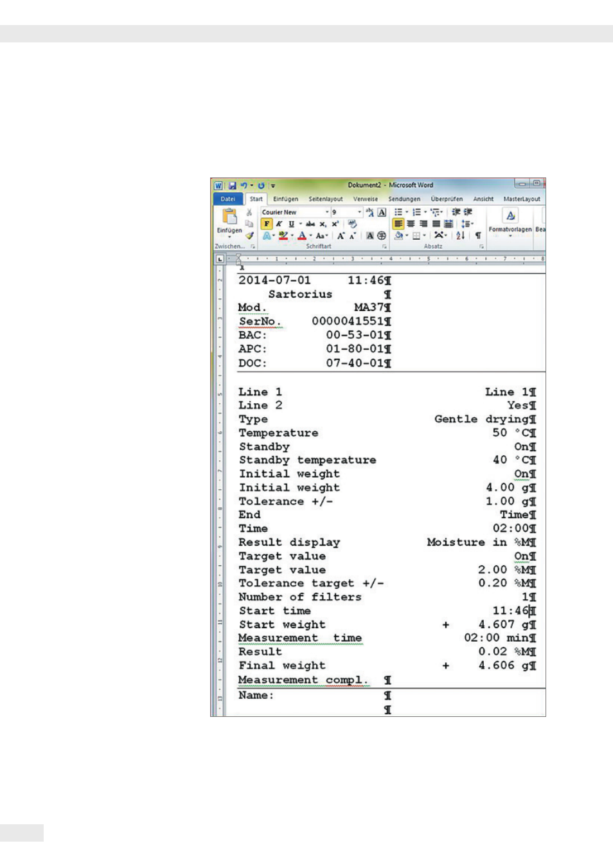
Task: Sort the selected paragraphs
Action: click(460, 236)
